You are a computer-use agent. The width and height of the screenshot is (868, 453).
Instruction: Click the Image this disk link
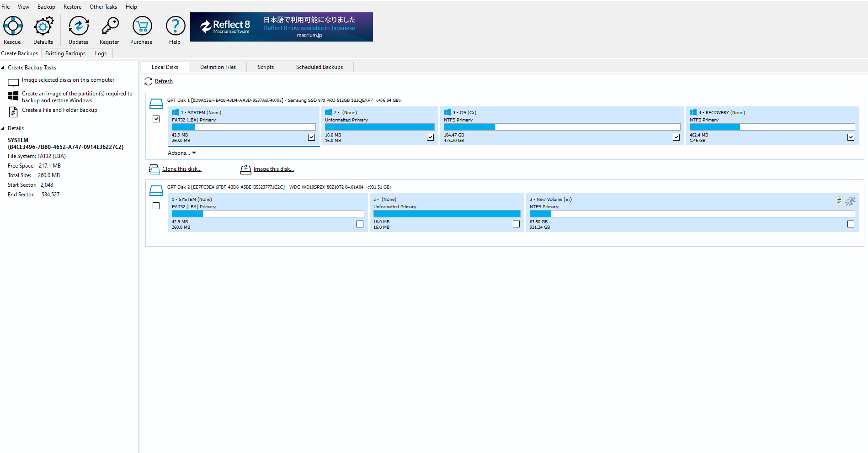pyautogui.click(x=274, y=169)
